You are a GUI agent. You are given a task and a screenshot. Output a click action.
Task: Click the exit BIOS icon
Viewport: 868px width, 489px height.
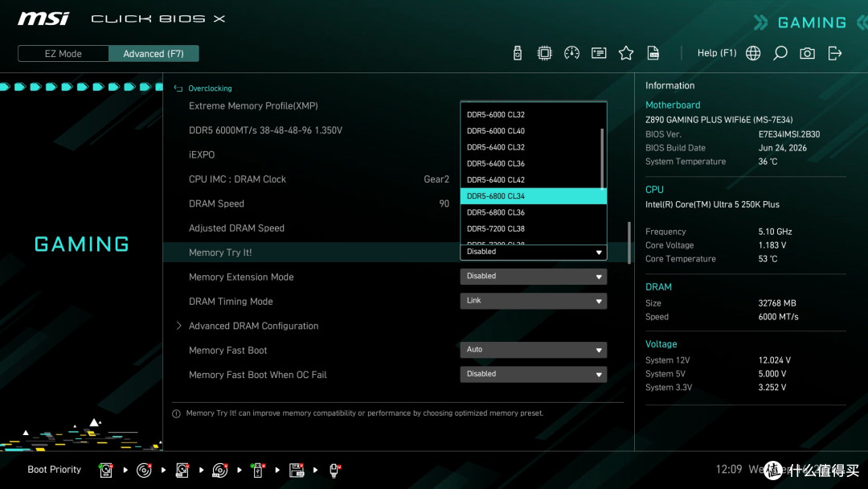[x=835, y=53]
